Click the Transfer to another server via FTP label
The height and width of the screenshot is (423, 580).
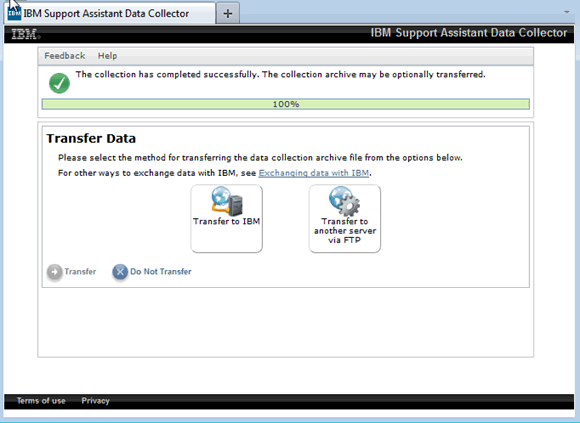coord(345,231)
